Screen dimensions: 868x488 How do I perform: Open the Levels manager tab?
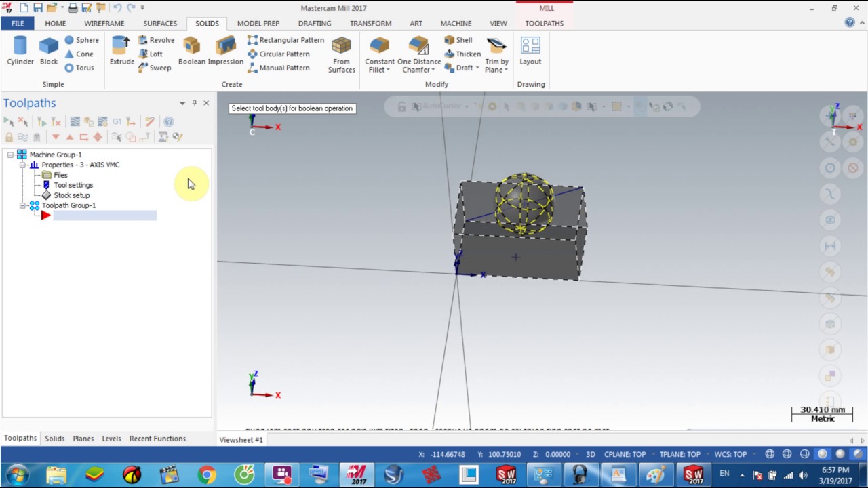pyautogui.click(x=111, y=439)
